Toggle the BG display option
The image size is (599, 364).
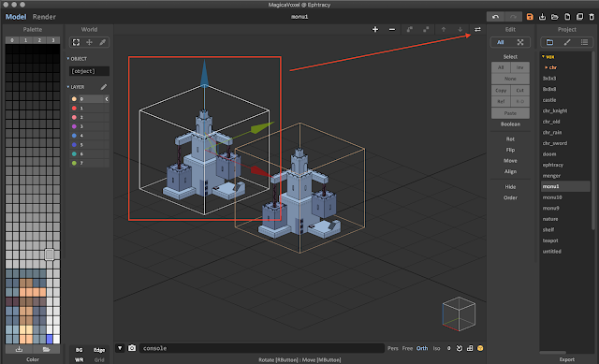point(79,350)
